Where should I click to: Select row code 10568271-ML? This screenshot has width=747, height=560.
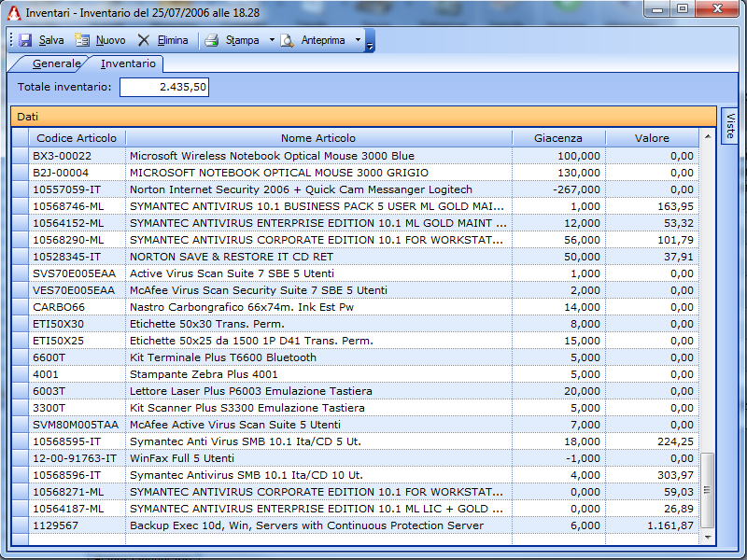tap(68, 492)
